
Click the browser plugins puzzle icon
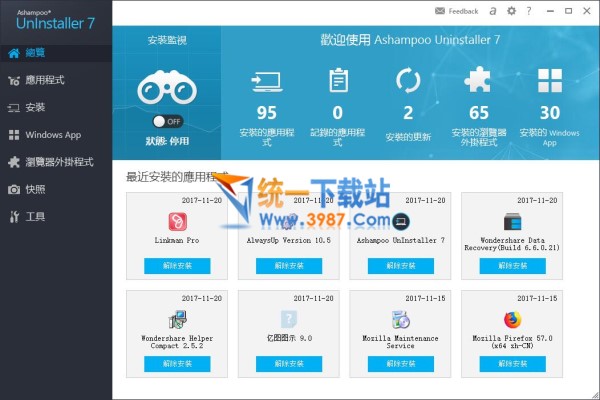click(x=478, y=80)
